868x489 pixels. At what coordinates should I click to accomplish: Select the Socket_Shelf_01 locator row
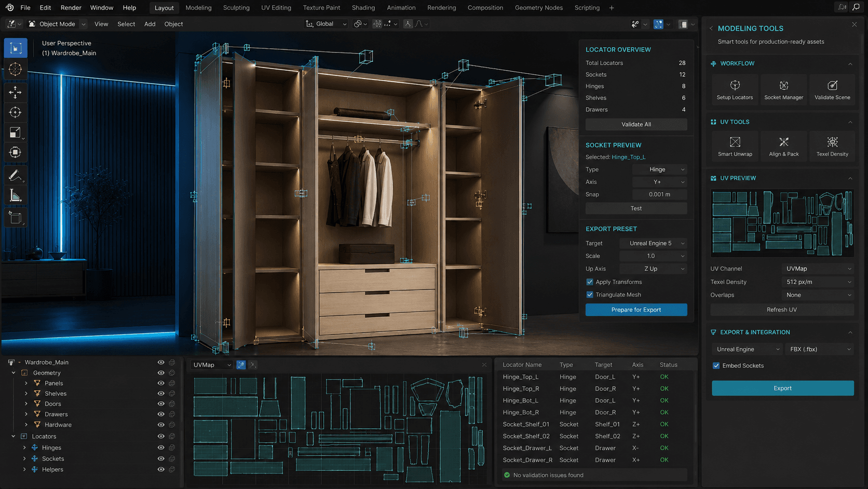click(594, 424)
